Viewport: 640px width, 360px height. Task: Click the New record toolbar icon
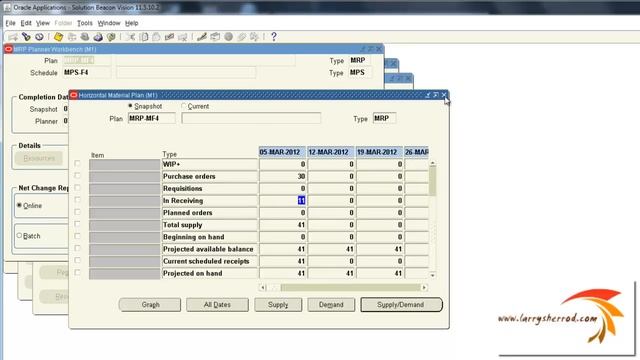point(13,37)
